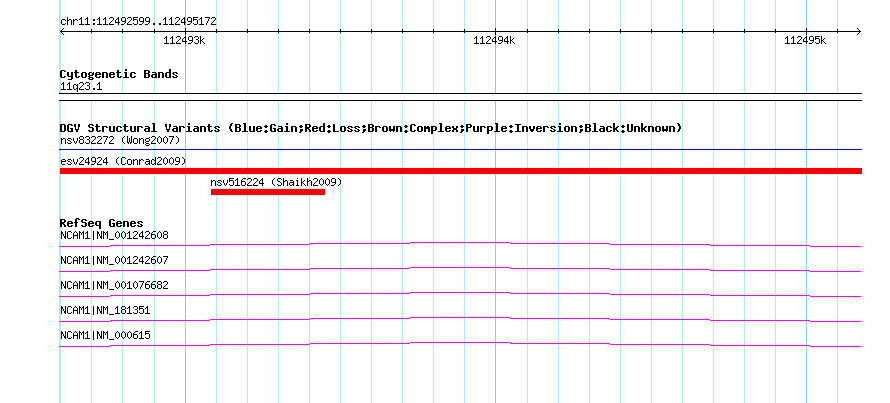This screenshot has height=403, width=890.
Task: Click the magenta line under NCAM1|NM_181351
Action: (460, 319)
